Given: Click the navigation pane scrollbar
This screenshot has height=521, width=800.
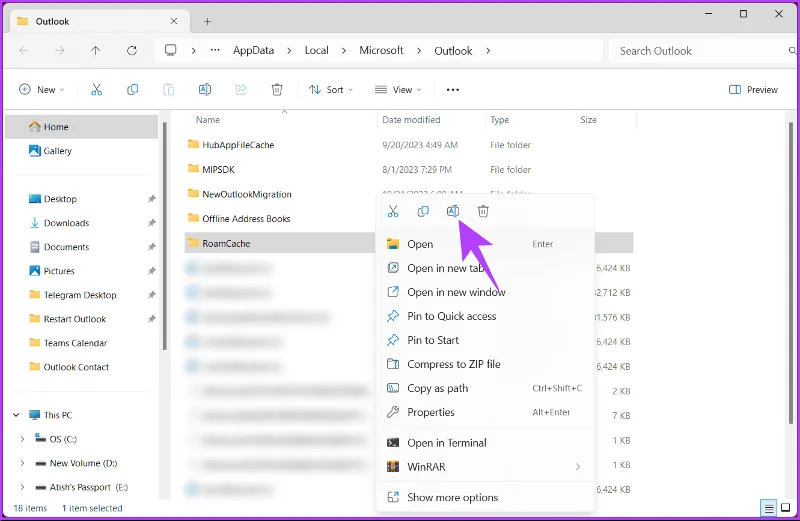Looking at the screenshot, I should pos(164,236).
